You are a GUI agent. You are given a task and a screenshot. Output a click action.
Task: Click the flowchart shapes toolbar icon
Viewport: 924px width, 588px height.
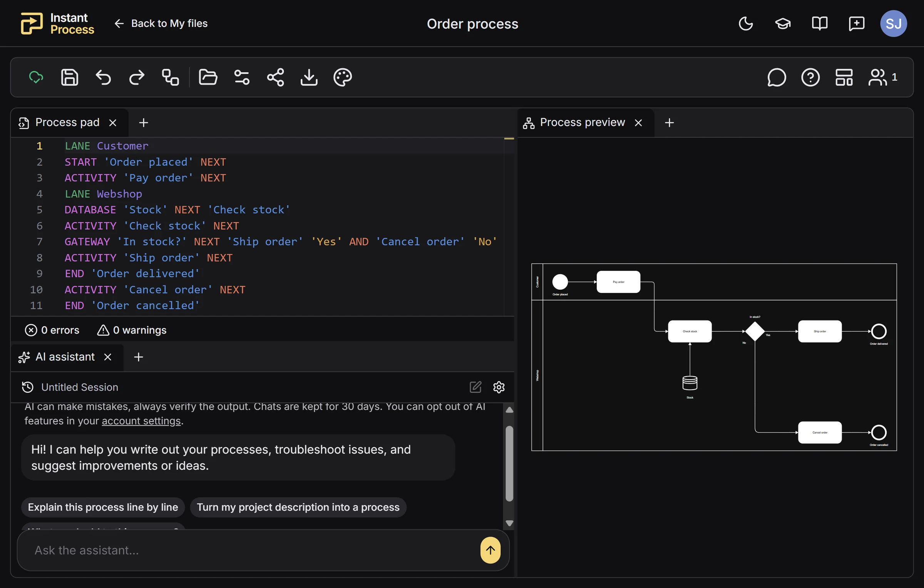[170, 77]
